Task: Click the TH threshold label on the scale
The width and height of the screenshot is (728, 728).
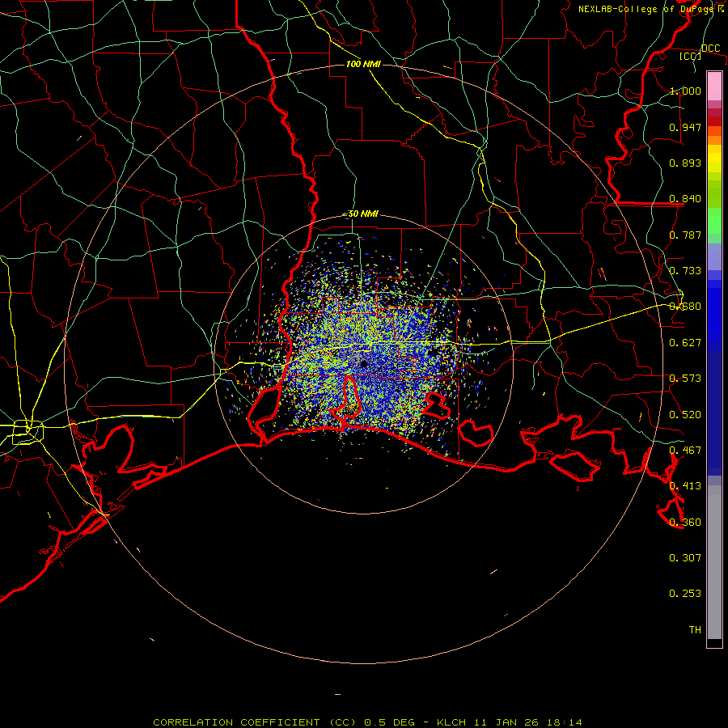Action: [695, 630]
